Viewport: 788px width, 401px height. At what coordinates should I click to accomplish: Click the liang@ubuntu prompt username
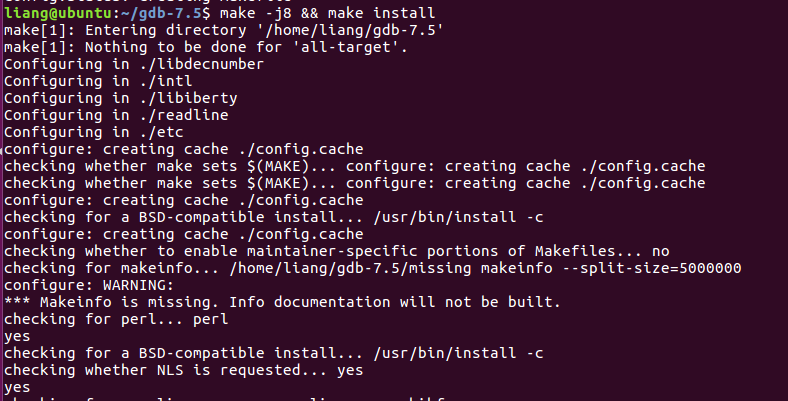point(58,13)
